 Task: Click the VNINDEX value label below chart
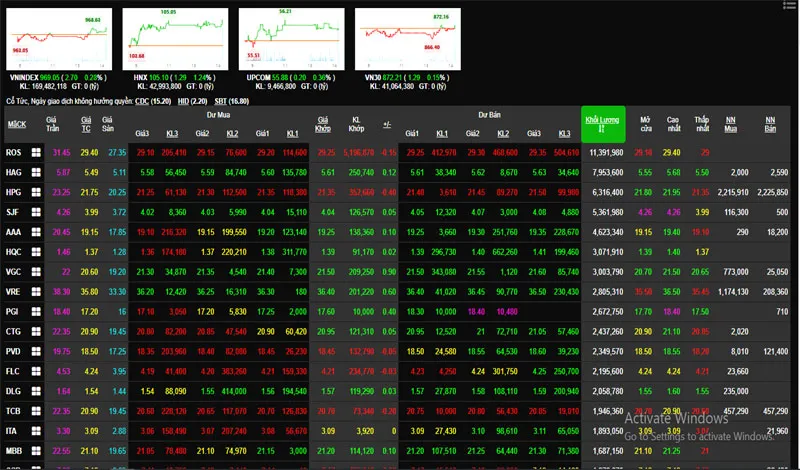click(x=59, y=78)
